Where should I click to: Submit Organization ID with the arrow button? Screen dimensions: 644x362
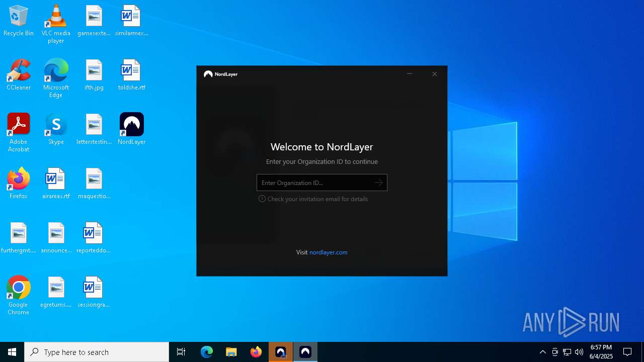pyautogui.click(x=379, y=183)
